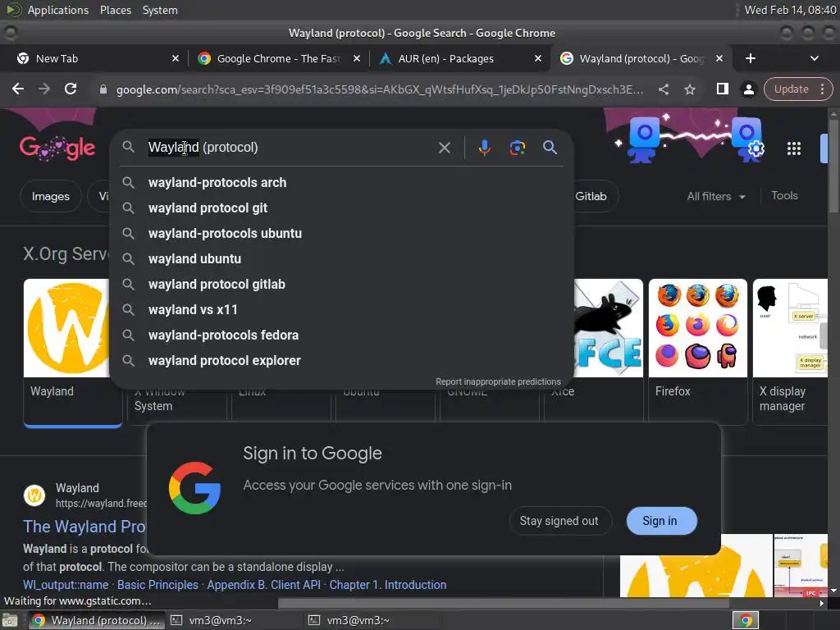The width and height of the screenshot is (840, 630).
Task: Clear search text with the X icon
Action: point(444,148)
